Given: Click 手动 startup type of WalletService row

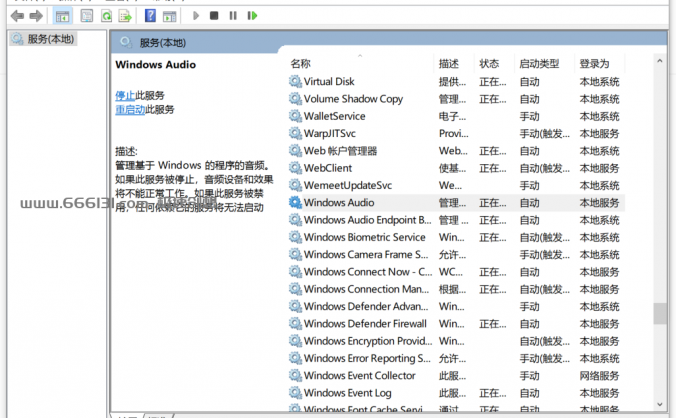Looking at the screenshot, I should click(529, 116).
